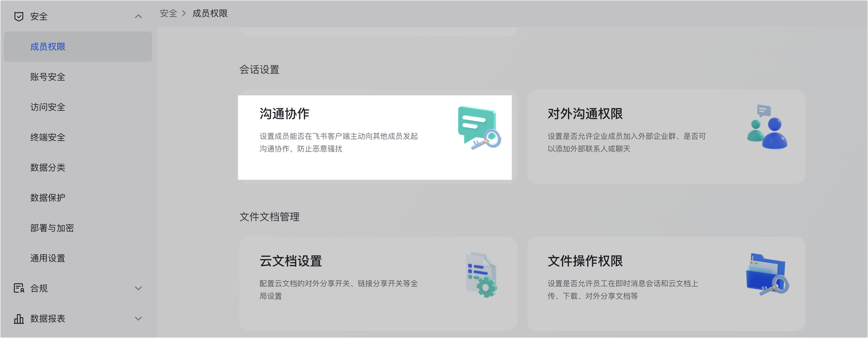
Task: Click the 文件文档管理 section heading
Action: pyautogui.click(x=269, y=217)
